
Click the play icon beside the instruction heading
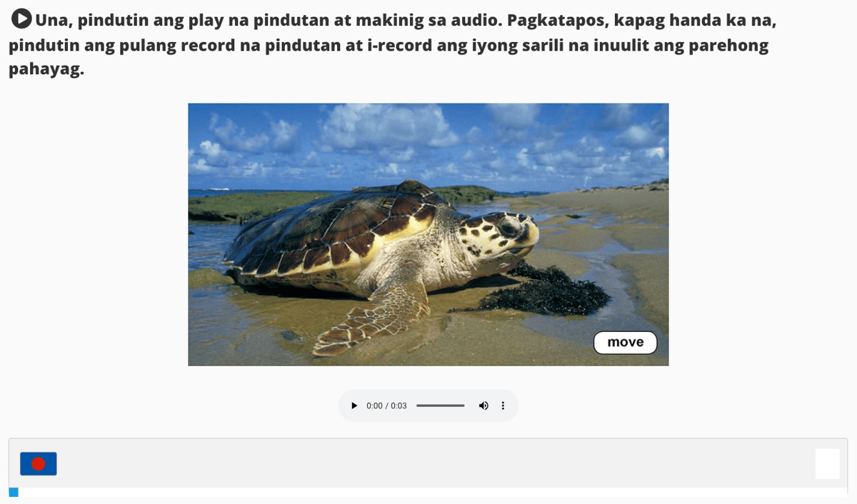pyautogui.click(x=22, y=19)
